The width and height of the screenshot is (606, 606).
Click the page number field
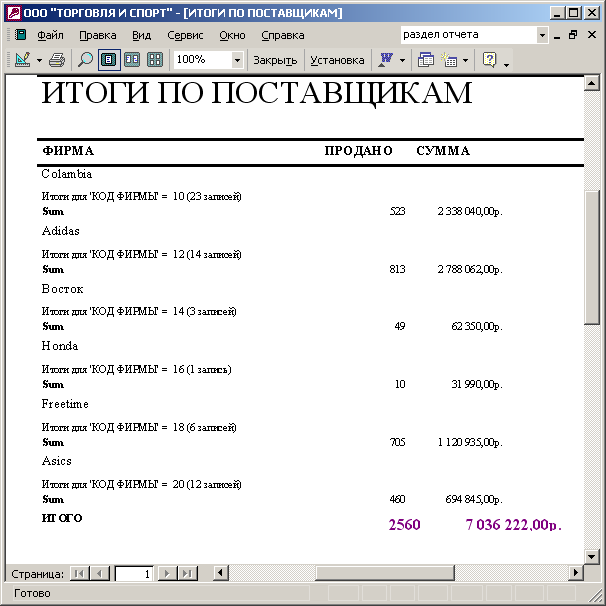click(x=134, y=574)
